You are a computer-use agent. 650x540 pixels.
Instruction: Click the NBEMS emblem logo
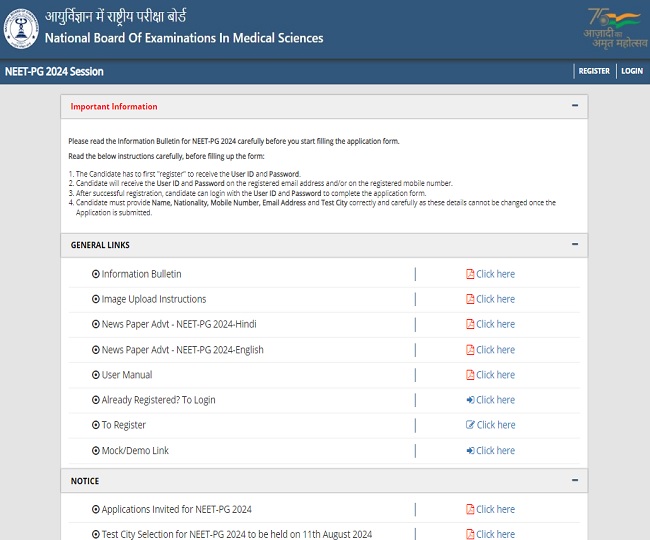tap(21, 29)
